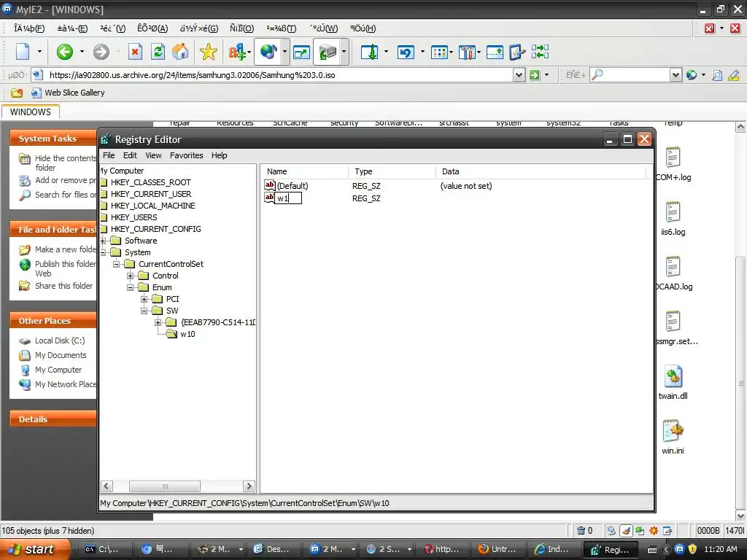Open win.ini file icon
This screenshot has height=560, width=747.
point(673,431)
